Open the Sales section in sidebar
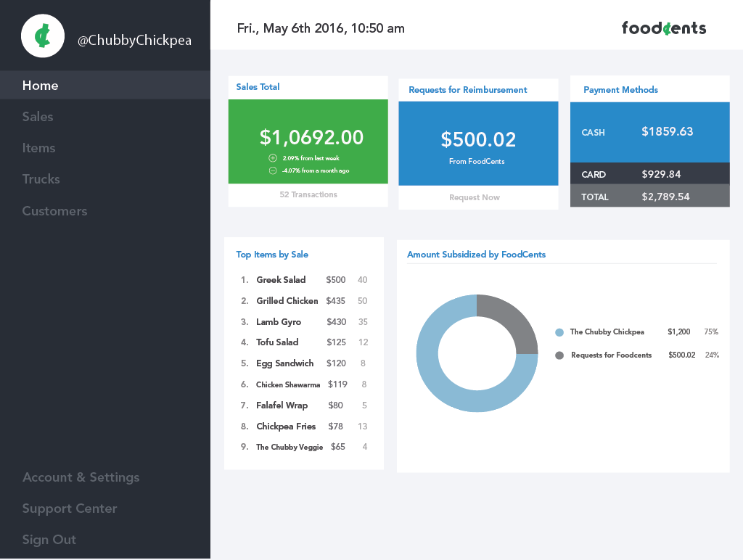This screenshot has height=560, width=743. pyautogui.click(x=38, y=117)
